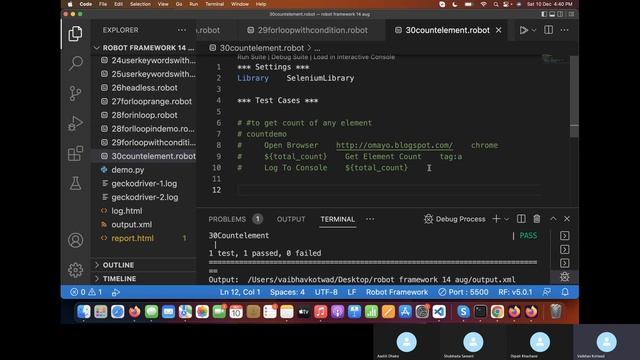Open geckodriver-2.log file
The image size is (640, 360).
[144, 197]
